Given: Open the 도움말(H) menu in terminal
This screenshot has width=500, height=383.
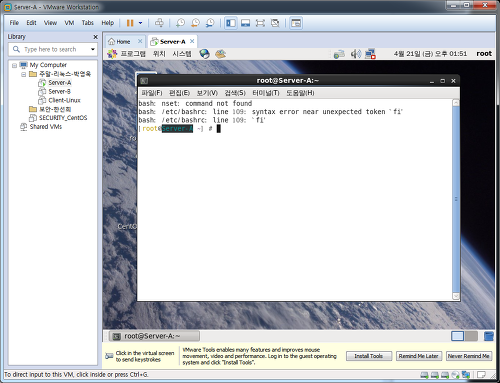Looking at the screenshot, I should pyautogui.click(x=300, y=93).
